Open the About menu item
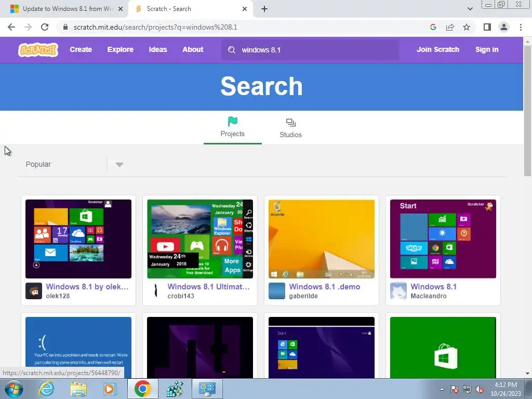 (193, 49)
